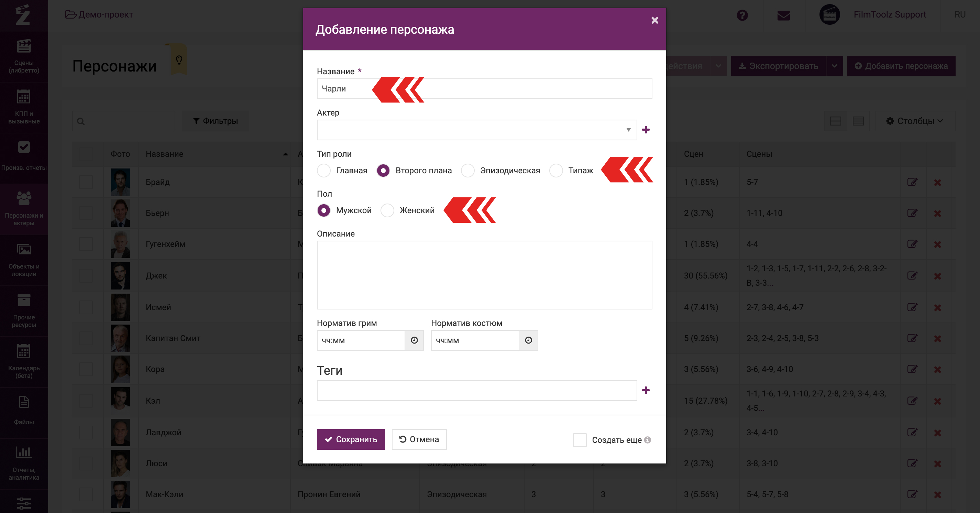Select the Главная role type
Image resolution: width=980 pixels, height=513 pixels.
[x=324, y=171]
